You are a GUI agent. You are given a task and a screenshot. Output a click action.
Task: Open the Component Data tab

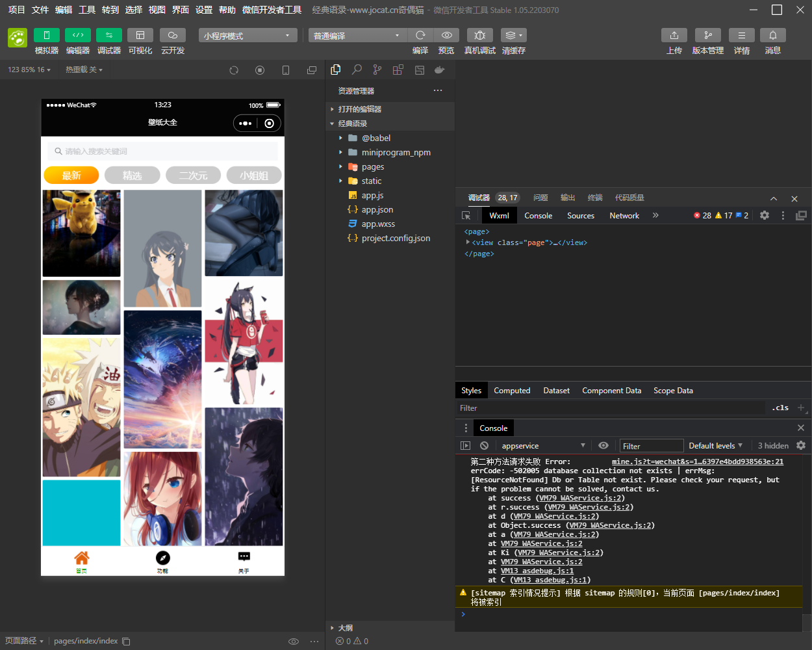click(612, 390)
